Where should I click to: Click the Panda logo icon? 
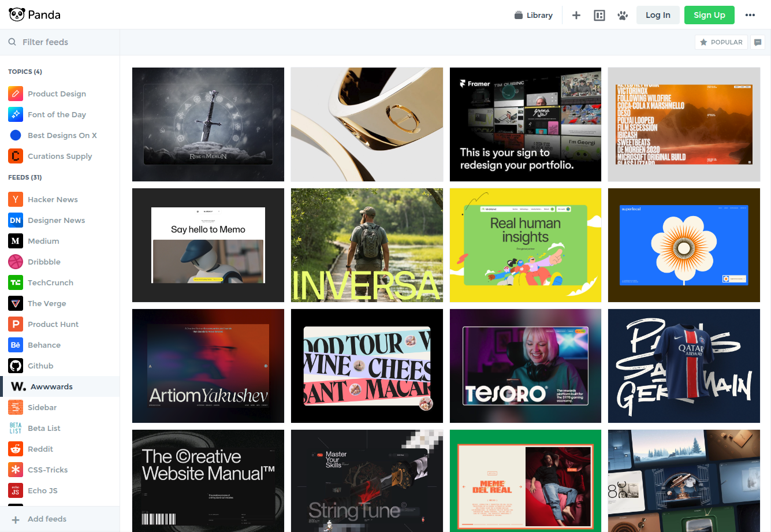(x=17, y=14)
